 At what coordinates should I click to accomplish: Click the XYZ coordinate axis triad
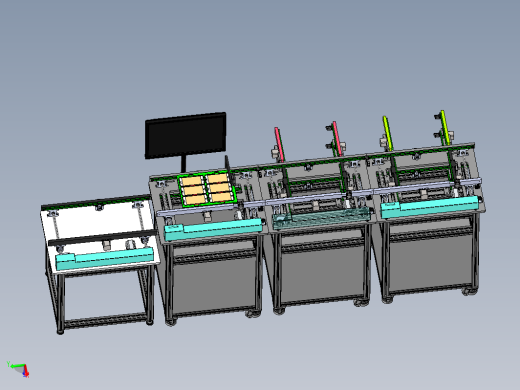click(x=18, y=369)
